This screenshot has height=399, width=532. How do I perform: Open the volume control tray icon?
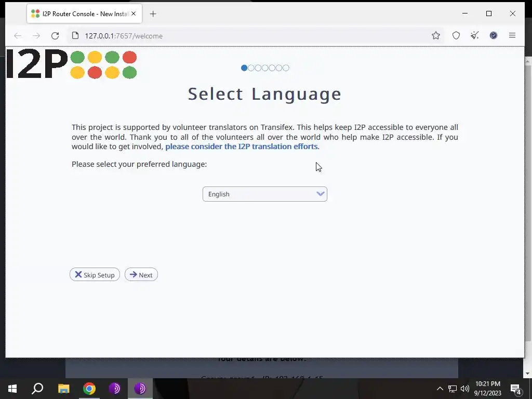tap(465, 389)
